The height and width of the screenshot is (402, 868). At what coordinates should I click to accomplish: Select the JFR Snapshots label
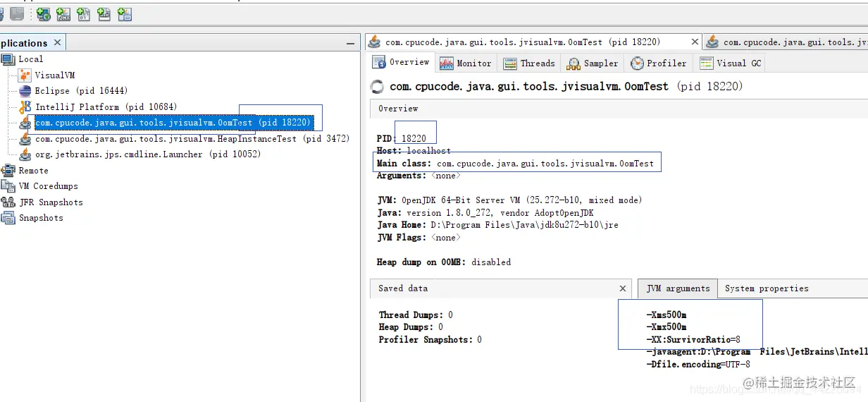click(51, 202)
